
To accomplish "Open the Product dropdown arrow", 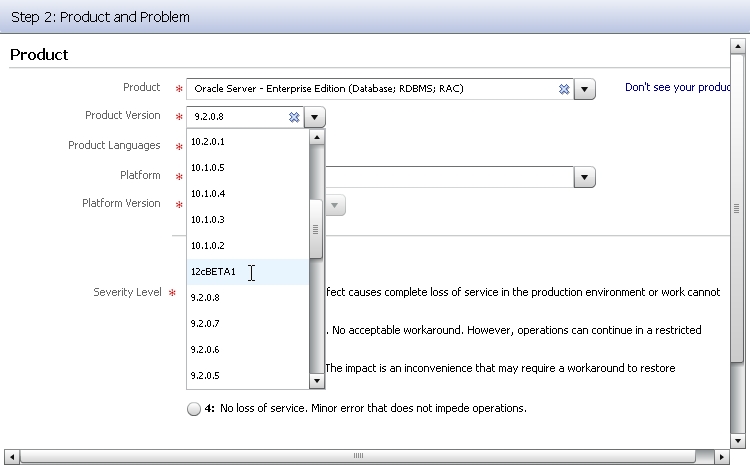I will pyautogui.click(x=584, y=89).
